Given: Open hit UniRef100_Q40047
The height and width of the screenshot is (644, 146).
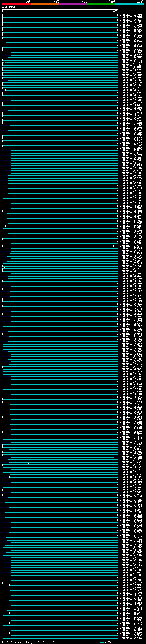Looking at the screenshot, I should click(x=131, y=623).
